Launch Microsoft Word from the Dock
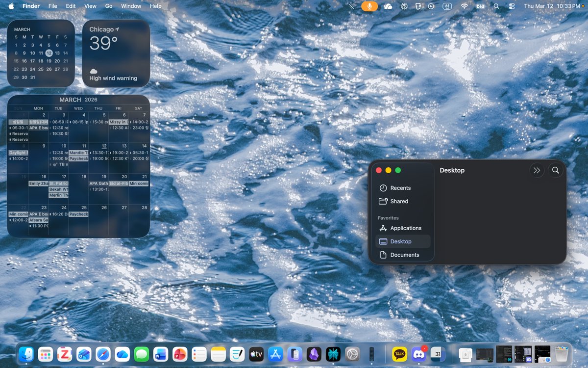 click(x=161, y=353)
